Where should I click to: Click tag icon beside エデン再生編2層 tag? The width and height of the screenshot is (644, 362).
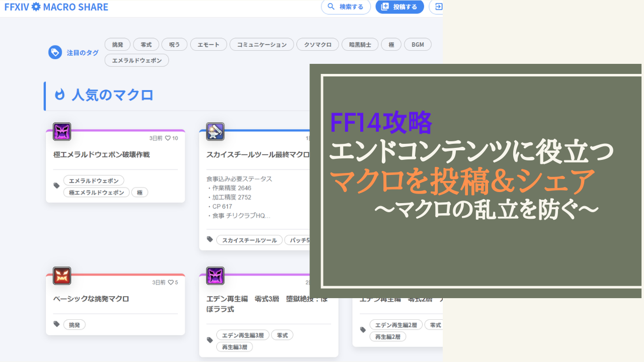[363, 330]
